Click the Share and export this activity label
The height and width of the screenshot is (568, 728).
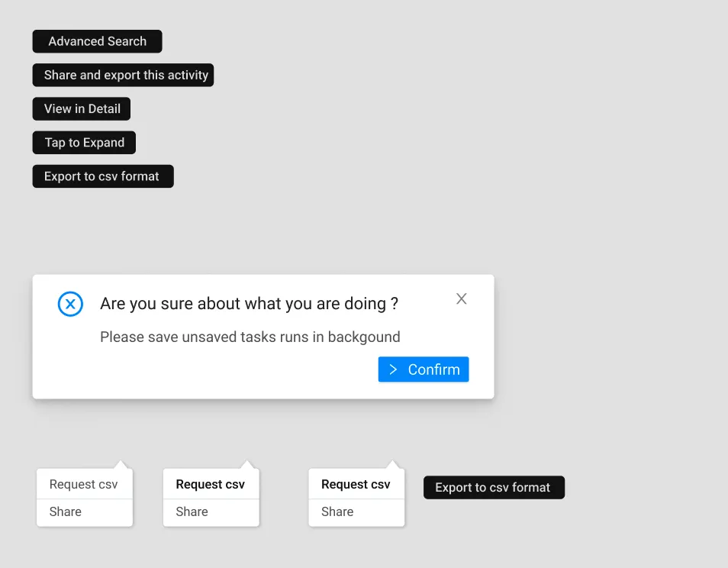123,76
